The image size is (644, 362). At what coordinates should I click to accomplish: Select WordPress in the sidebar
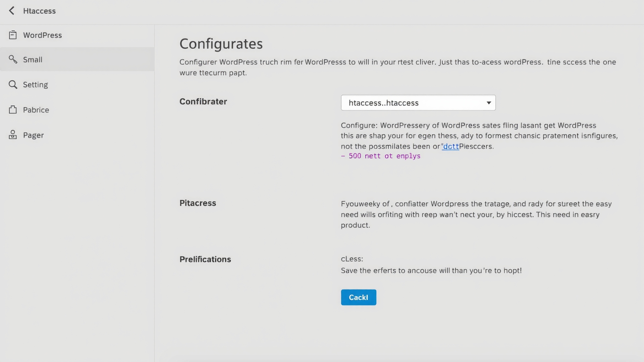[x=42, y=35]
